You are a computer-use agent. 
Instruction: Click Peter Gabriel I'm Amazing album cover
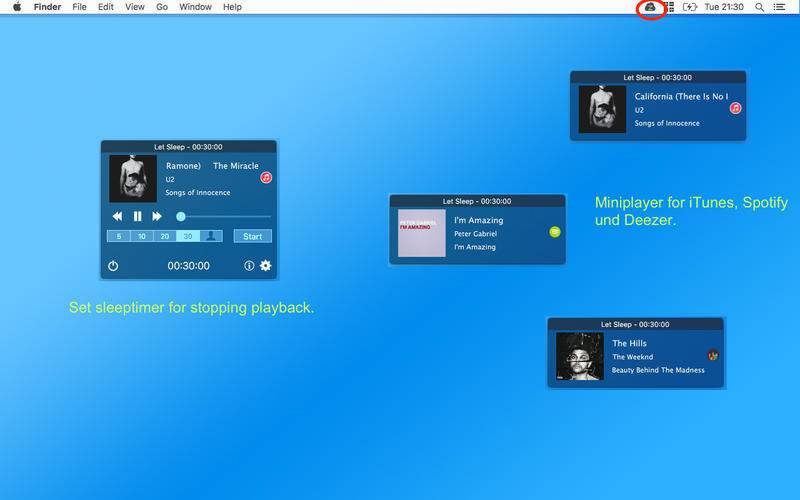click(421, 233)
